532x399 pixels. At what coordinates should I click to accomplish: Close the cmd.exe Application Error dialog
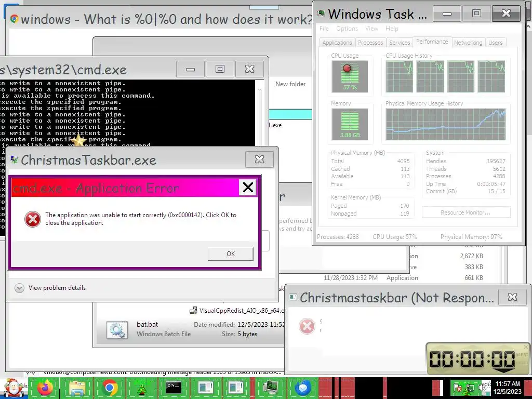[x=248, y=187]
